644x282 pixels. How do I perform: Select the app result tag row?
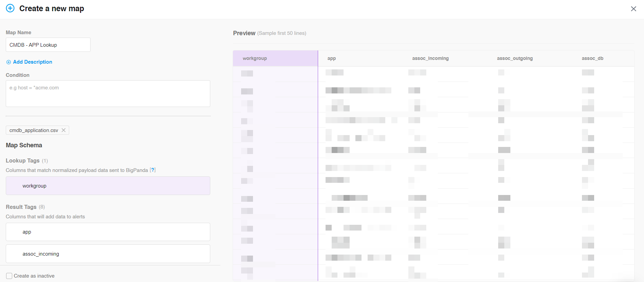[x=108, y=232]
